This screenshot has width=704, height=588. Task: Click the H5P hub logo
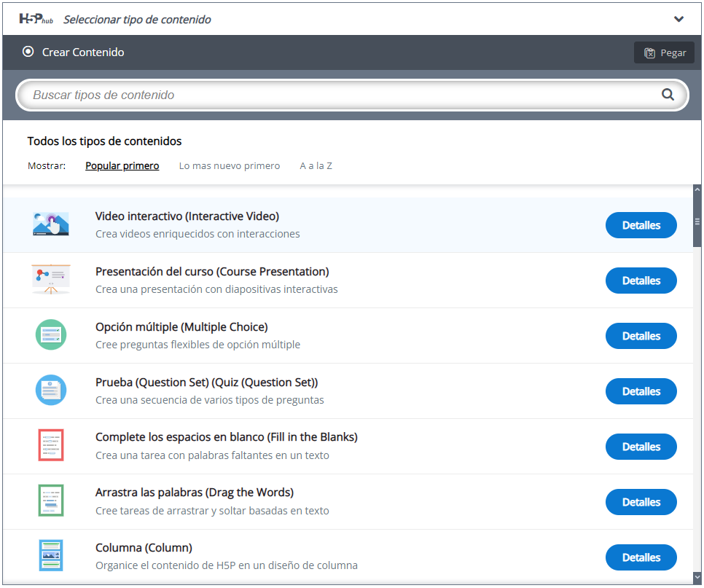[36, 19]
